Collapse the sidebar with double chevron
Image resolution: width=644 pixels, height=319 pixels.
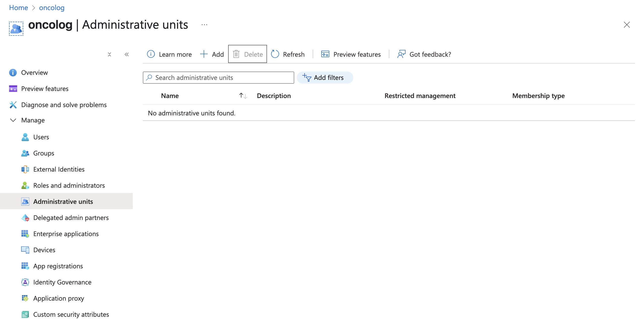(x=127, y=54)
